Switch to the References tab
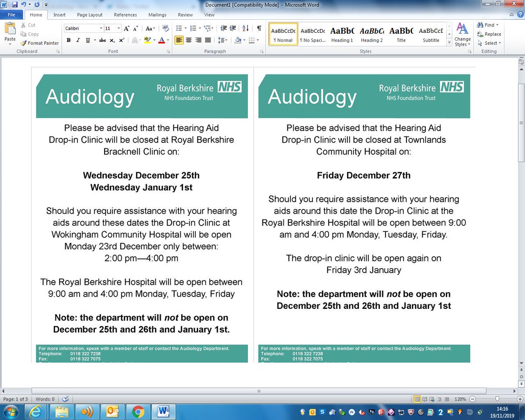Viewport: 525px width, 420px height. pyautogui.click(x=126, y=15)
